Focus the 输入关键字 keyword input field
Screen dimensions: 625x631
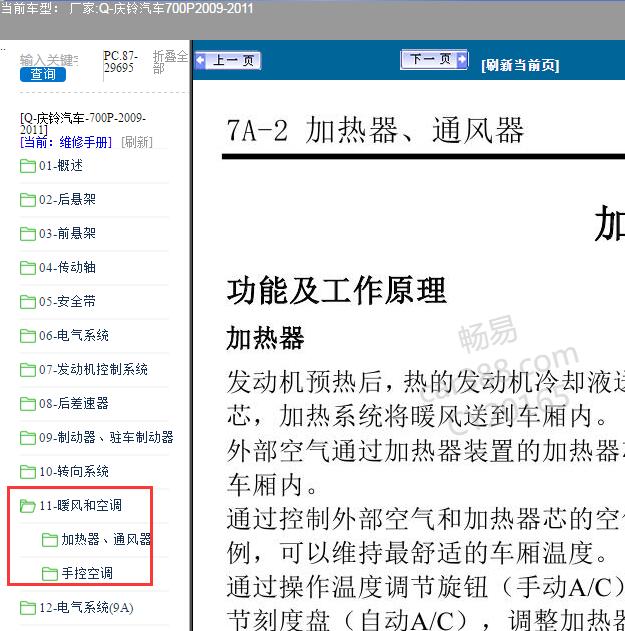(49, 60)
